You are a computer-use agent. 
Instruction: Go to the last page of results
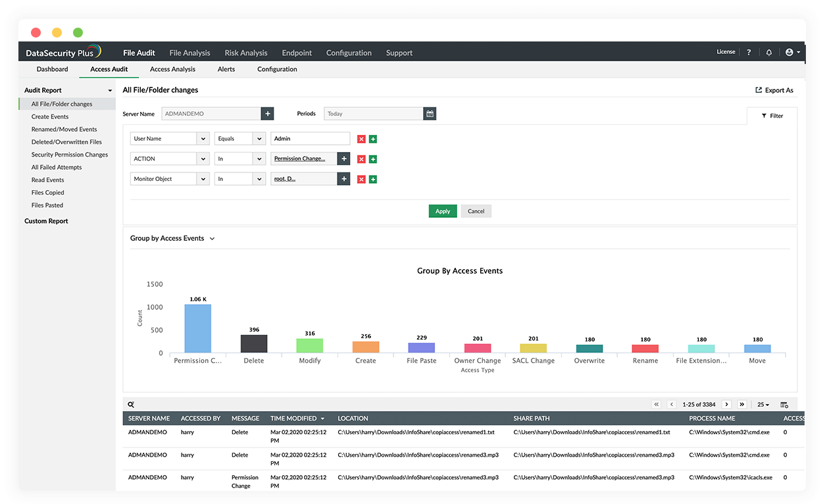click(742, 405)
